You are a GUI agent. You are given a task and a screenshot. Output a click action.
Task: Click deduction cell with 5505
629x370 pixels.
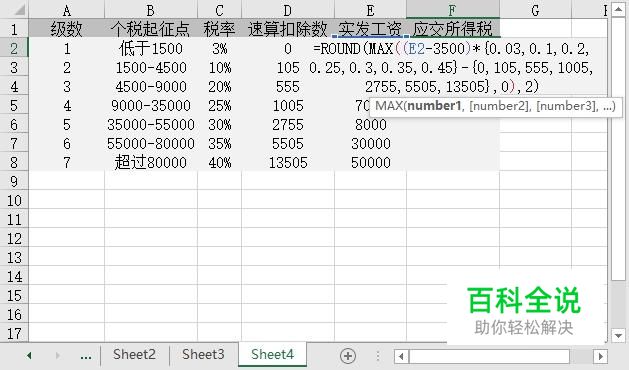(x=288, y=143)
